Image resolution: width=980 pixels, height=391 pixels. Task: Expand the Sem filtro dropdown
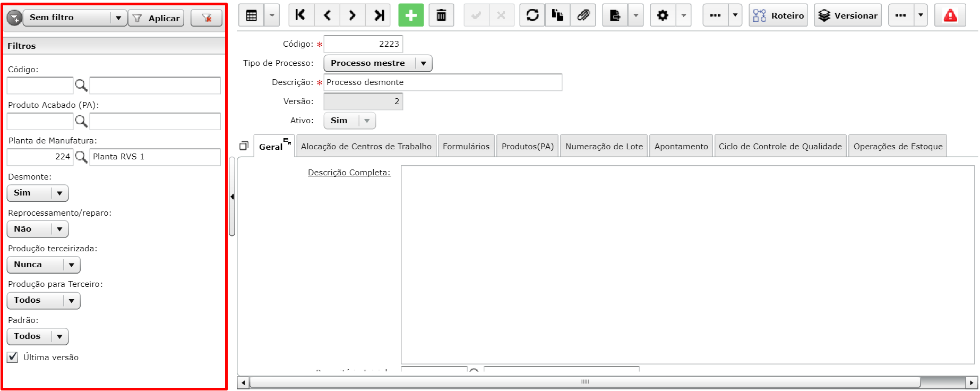[x=118, y=18]
